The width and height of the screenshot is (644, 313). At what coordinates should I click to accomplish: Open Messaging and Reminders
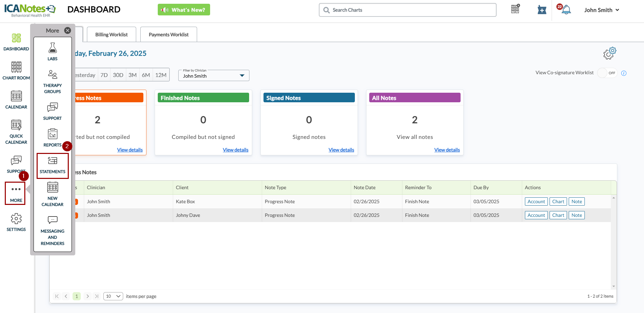(52, 231)
